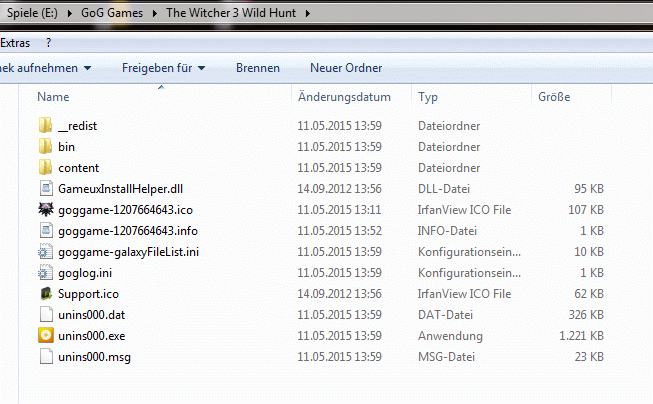The image size is (653, 404).
Task: Click the Brennen toolbar button
Action: pyautogui.click(x=258, y=68)
